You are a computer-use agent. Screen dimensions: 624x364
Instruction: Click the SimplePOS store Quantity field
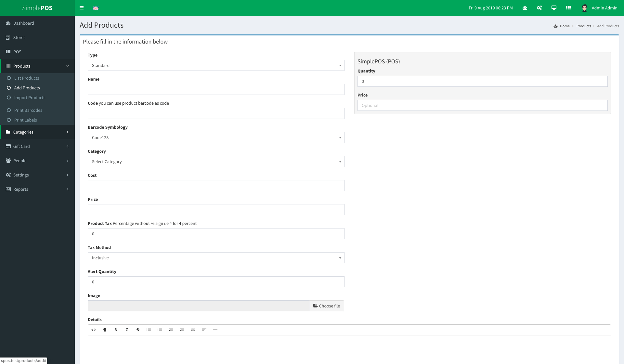(483, 81)
